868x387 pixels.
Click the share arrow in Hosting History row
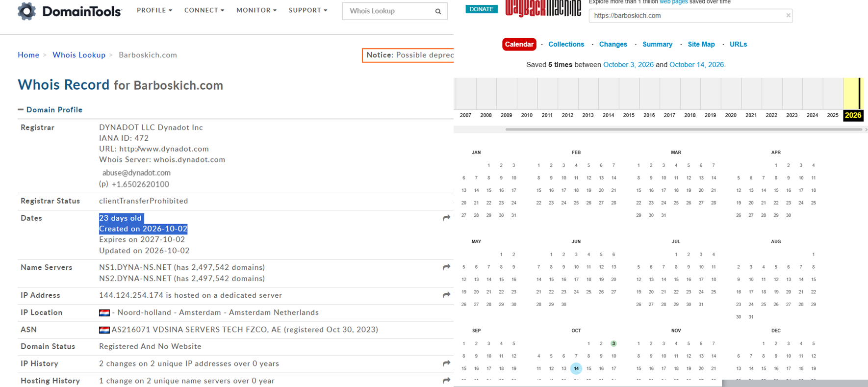pos(446,381)
